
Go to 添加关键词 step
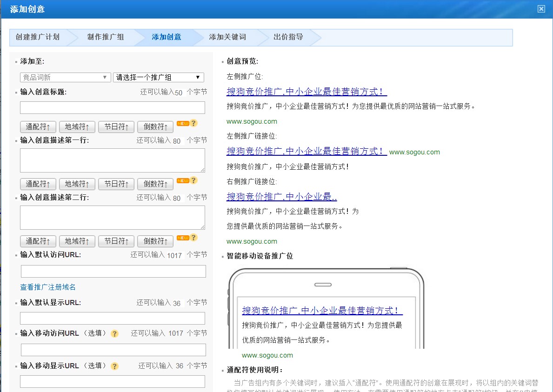point(227,37)
